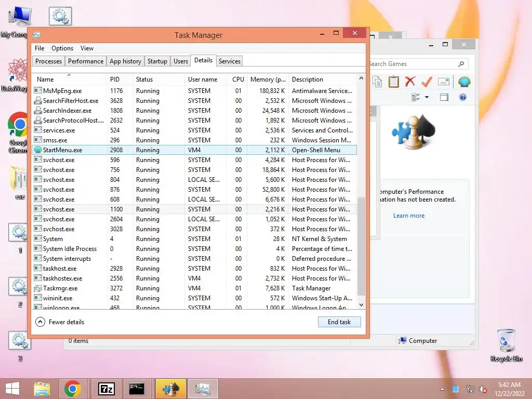Open the File menu

coord(39,48)
